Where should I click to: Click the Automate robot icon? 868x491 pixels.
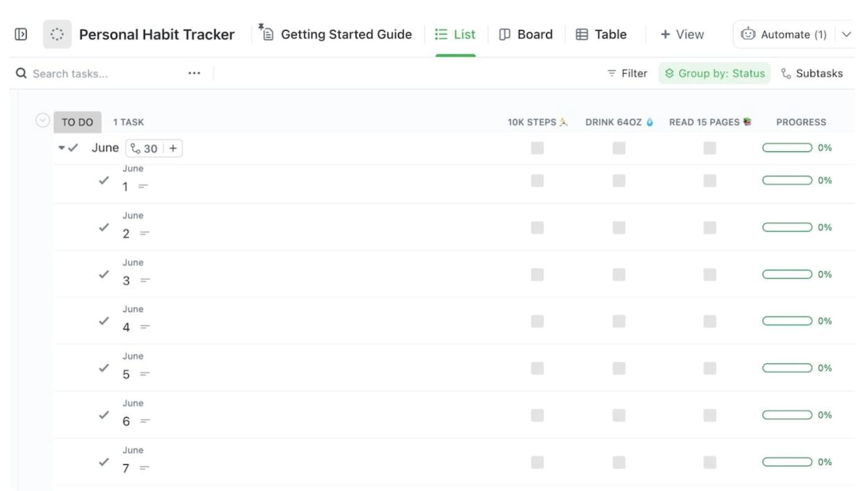(748, 34)
